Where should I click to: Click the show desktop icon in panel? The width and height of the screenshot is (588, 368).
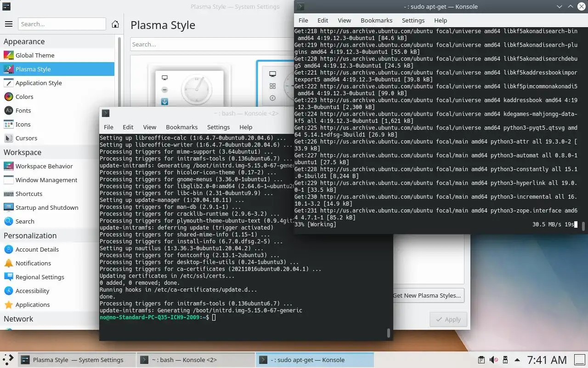[580, 360]
